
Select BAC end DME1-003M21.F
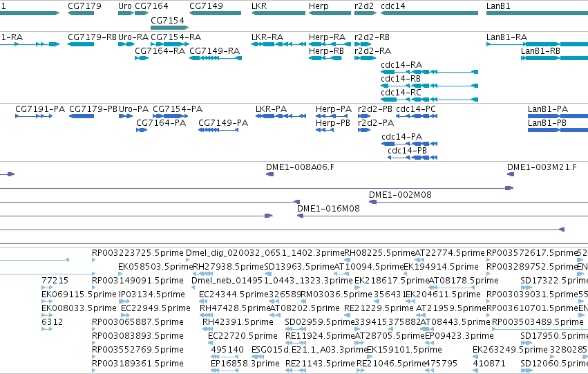point(511,174)
